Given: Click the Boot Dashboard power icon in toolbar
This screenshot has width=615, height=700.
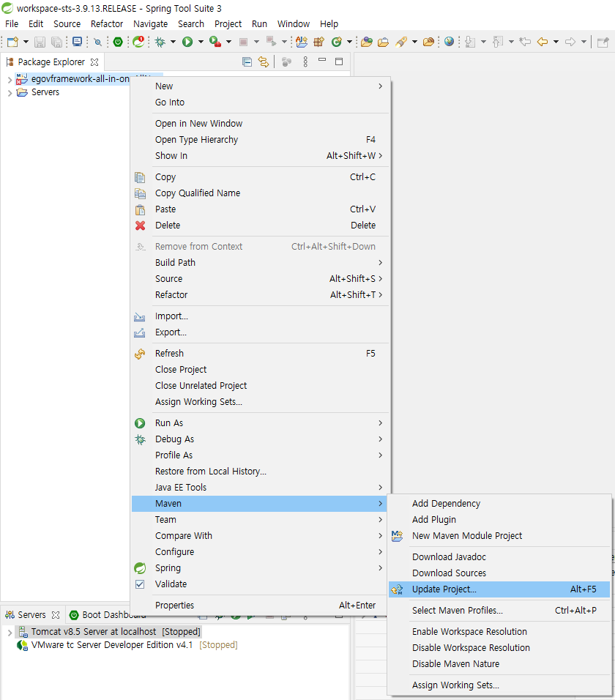Looking at the screenshot, I should pos(117,42).
